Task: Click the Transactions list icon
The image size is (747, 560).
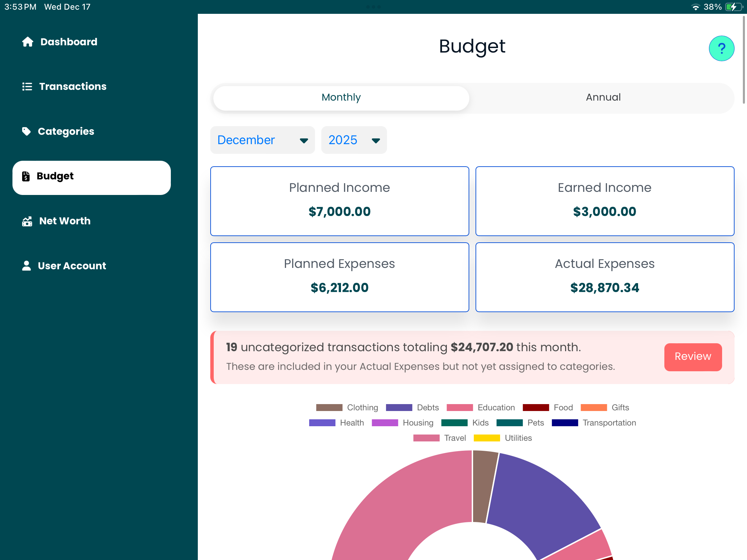Action: (27, 86)
